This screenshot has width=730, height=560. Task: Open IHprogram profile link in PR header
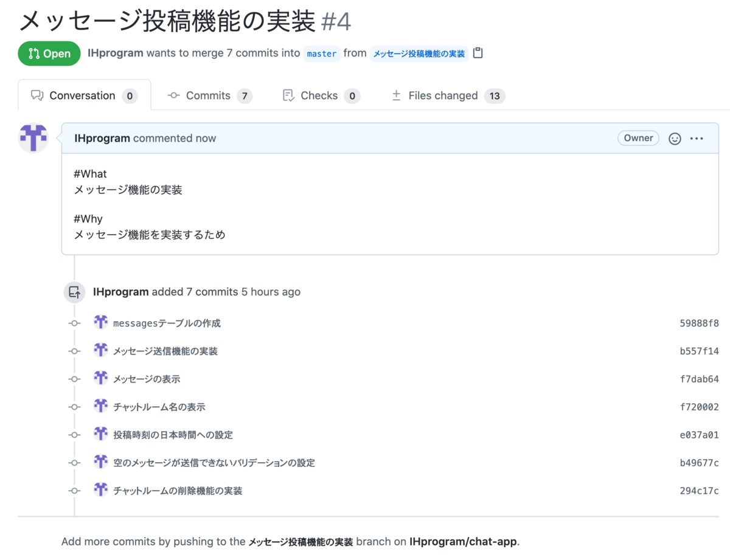116,53
